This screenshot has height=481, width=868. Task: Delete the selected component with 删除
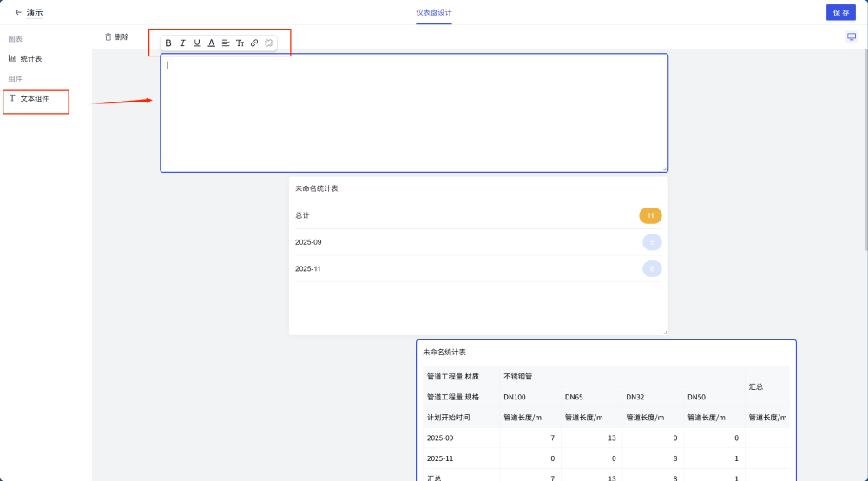point(116,37)
